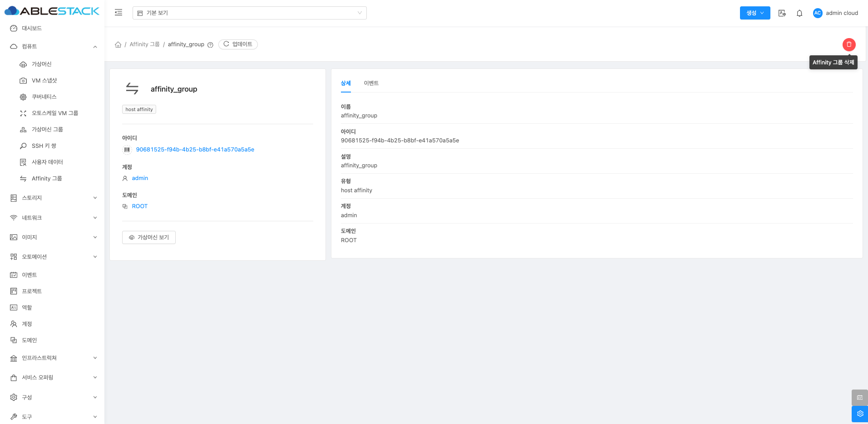Expand the 스토리지 sidebar menu

[52, 198]
